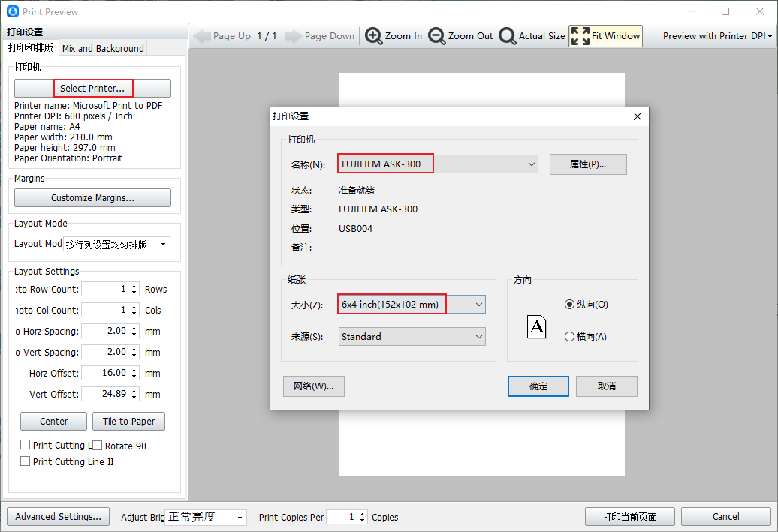Click the Page Up arrow icon

point(202,36)
